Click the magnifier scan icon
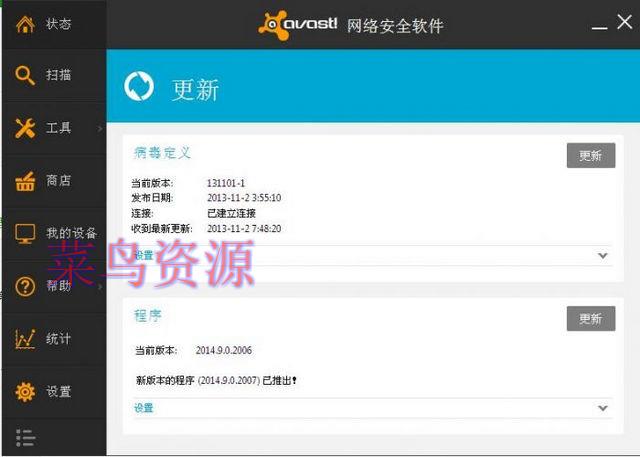This screenshot has height=457, width=640. [25, 75]
